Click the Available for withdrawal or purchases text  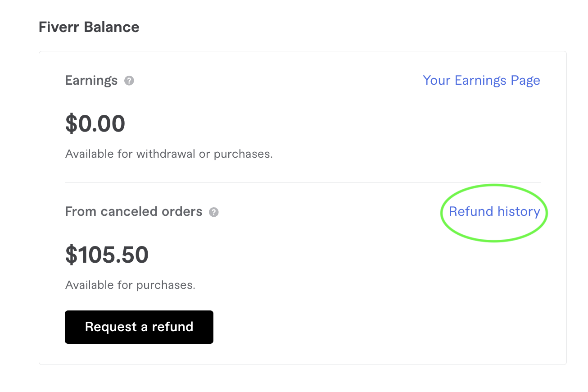[169, 154]
